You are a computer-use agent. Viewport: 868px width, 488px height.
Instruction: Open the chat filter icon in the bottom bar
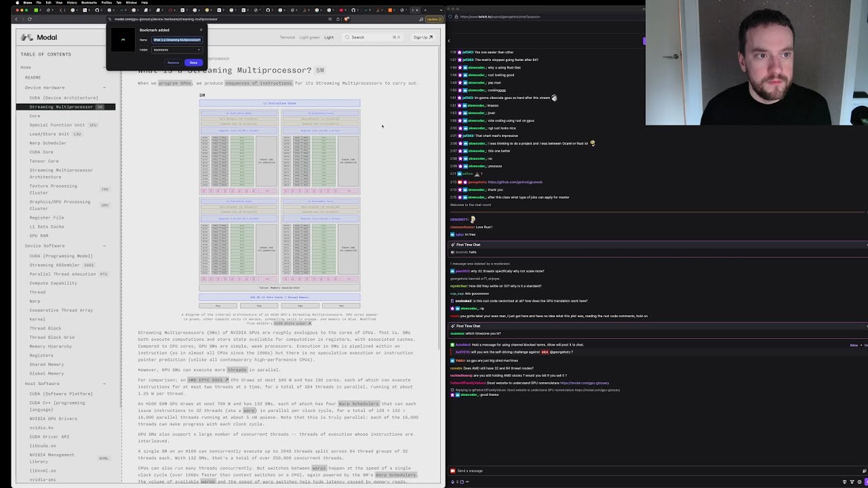click(852, 482)
